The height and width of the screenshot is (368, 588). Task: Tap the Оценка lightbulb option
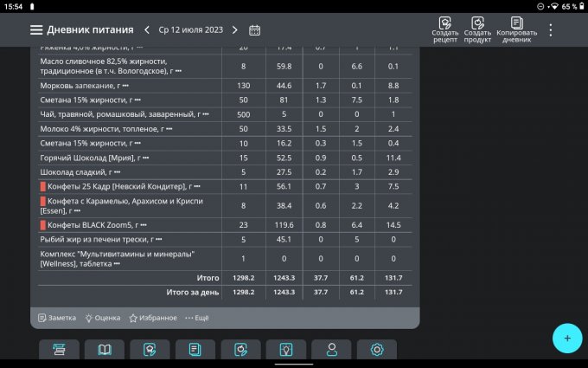pos(102,318)
